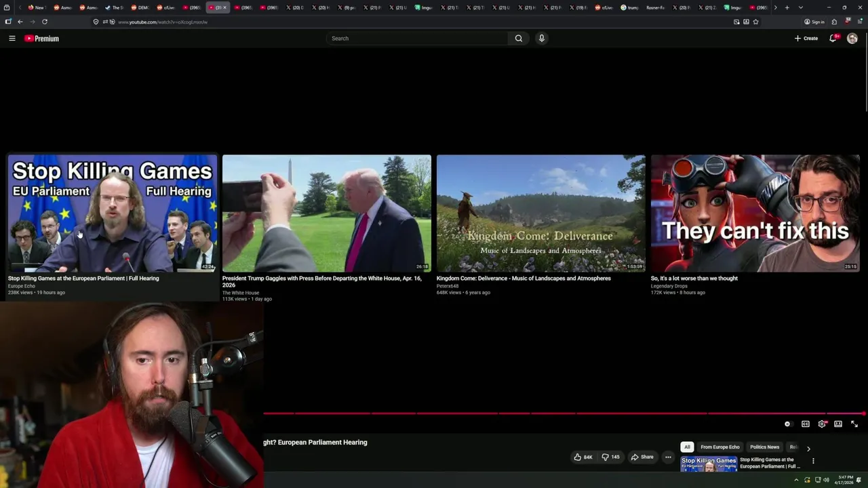Click the YouTube search field
This screenshot has width=868, height=488.
click(417, 39)
